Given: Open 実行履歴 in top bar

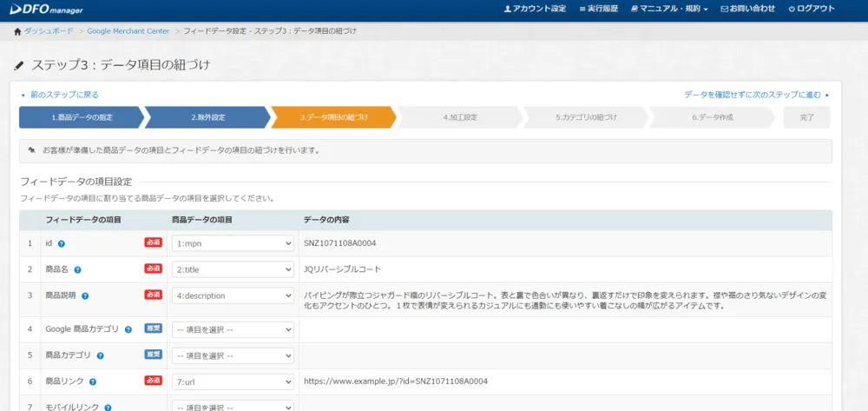Looking at the screenshot, I should 598,9.
